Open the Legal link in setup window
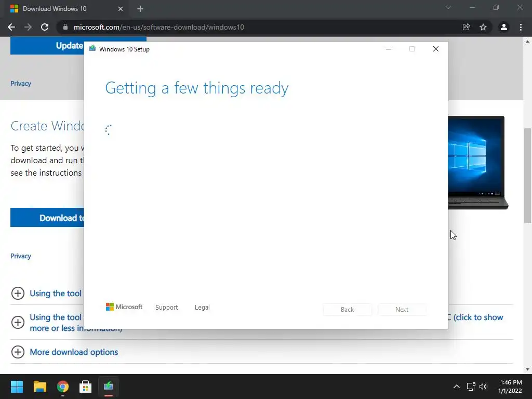The image size is (532, 399). [202, 307]
